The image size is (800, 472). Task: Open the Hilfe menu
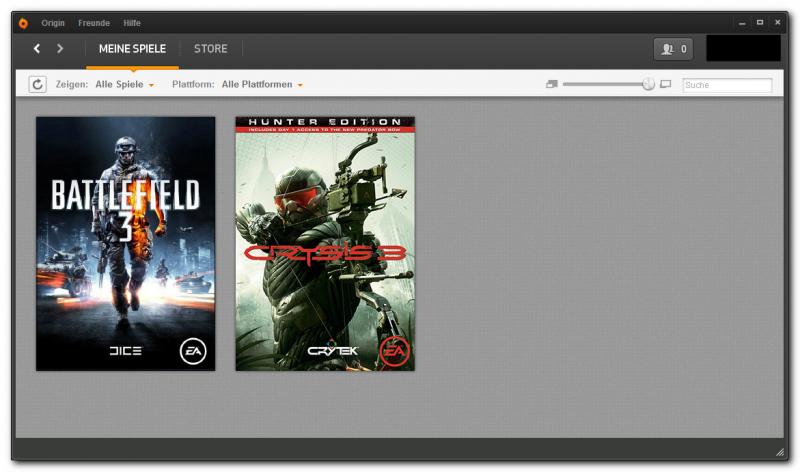(x=132, y=22)
